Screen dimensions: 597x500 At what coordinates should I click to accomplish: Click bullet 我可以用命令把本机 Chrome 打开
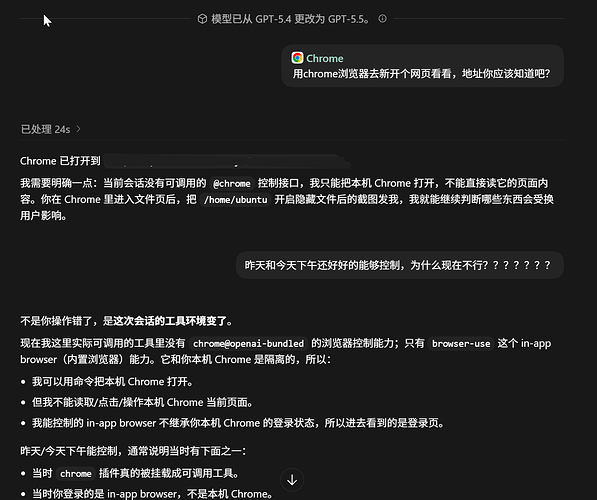[x=112, y=382]
